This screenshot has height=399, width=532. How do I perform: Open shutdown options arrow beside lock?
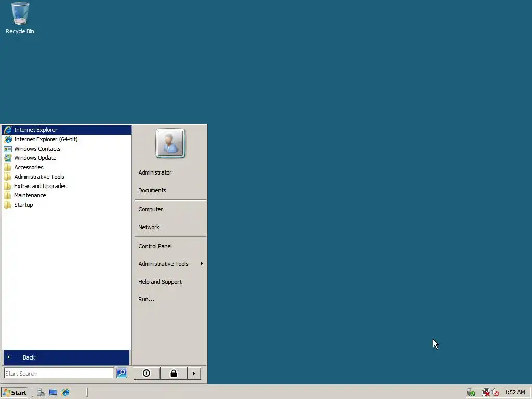(194, 373)
